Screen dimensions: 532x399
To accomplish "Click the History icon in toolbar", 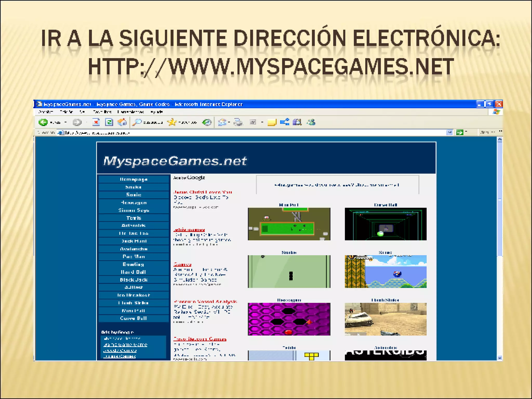I will (x=207, y=122).
